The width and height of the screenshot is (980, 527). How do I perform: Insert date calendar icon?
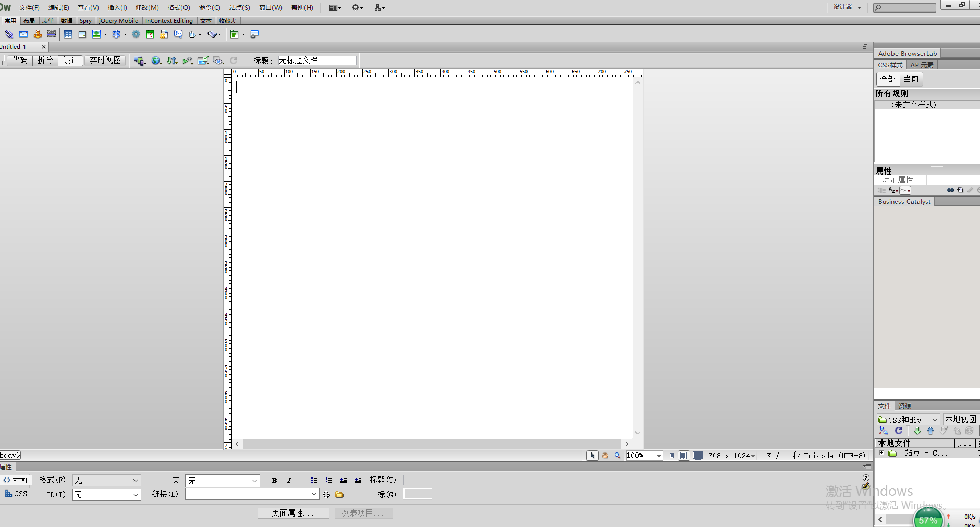coord(150,34)
